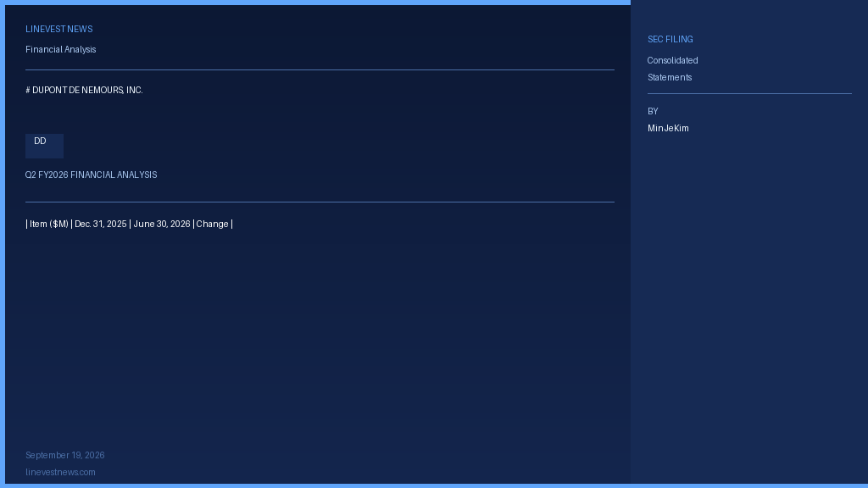Click the author name MinJeKim

[668, 129]
